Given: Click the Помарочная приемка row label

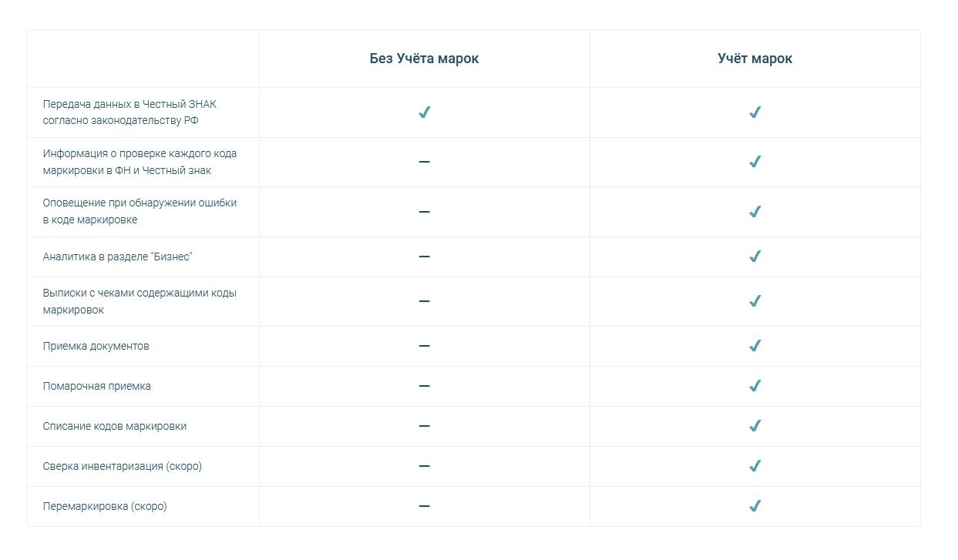Looking at the screenshot, I should [x=97, y=386].
